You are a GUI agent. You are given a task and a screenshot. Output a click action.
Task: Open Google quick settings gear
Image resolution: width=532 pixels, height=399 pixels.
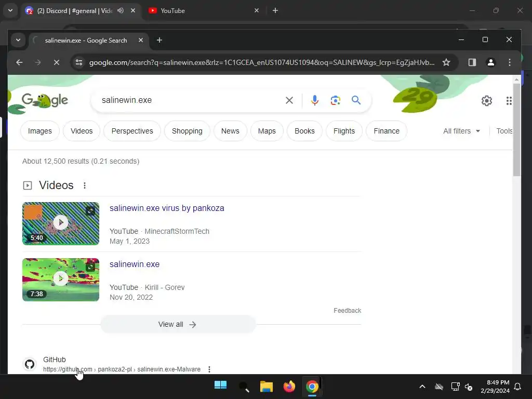tap(486, 101)
